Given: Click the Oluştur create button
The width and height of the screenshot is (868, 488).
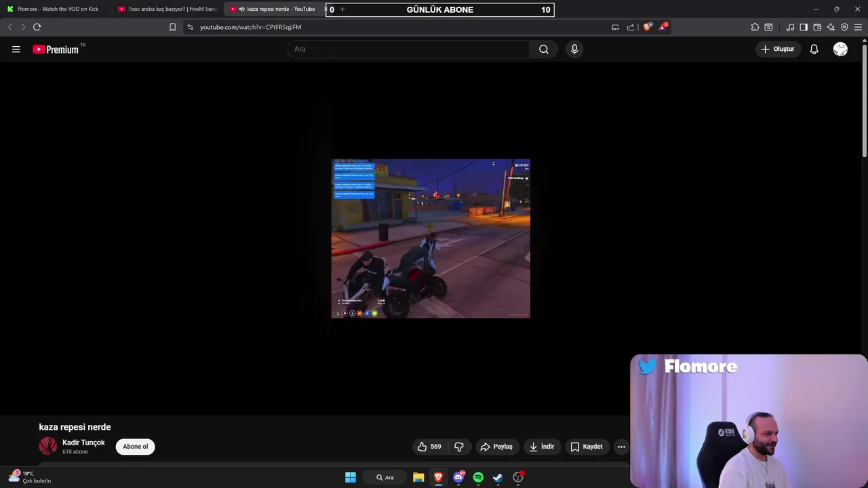Looking at the screenshot, I should 777,49.
